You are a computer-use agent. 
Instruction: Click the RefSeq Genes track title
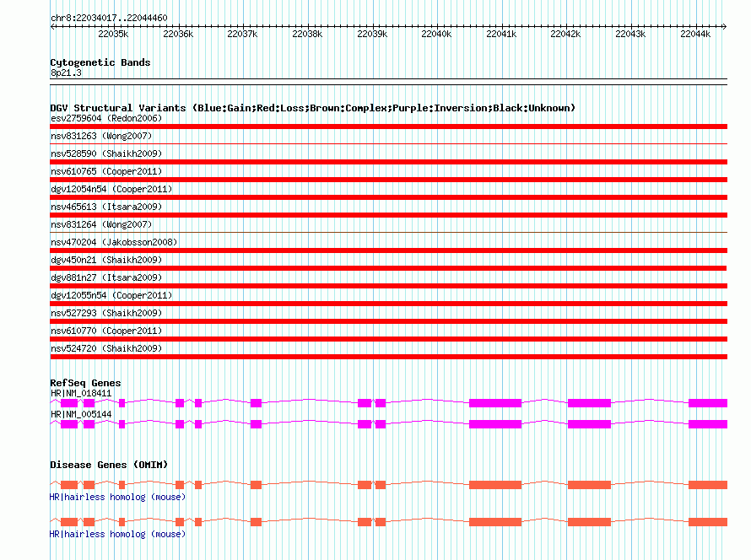pyautogui.click(x=85, y=383)
